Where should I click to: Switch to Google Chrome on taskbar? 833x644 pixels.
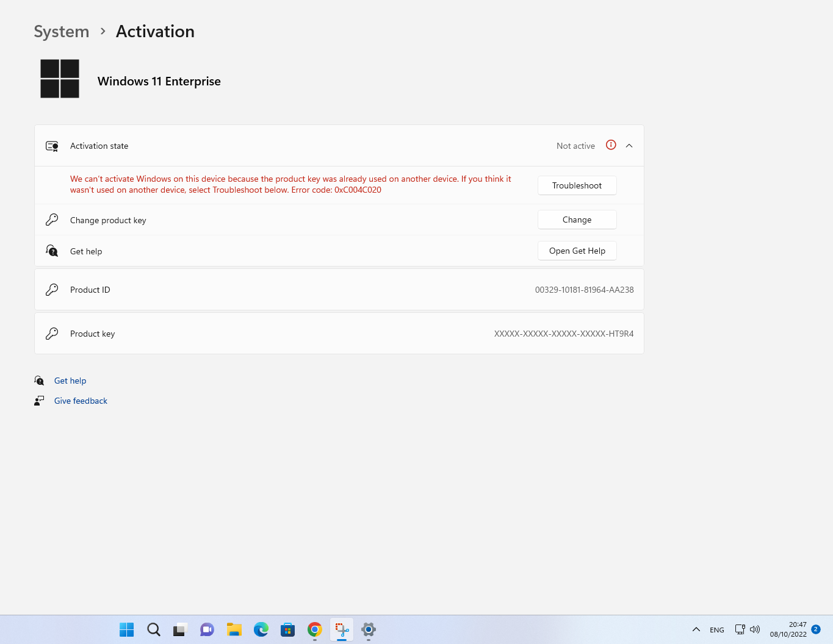(315, 630)
